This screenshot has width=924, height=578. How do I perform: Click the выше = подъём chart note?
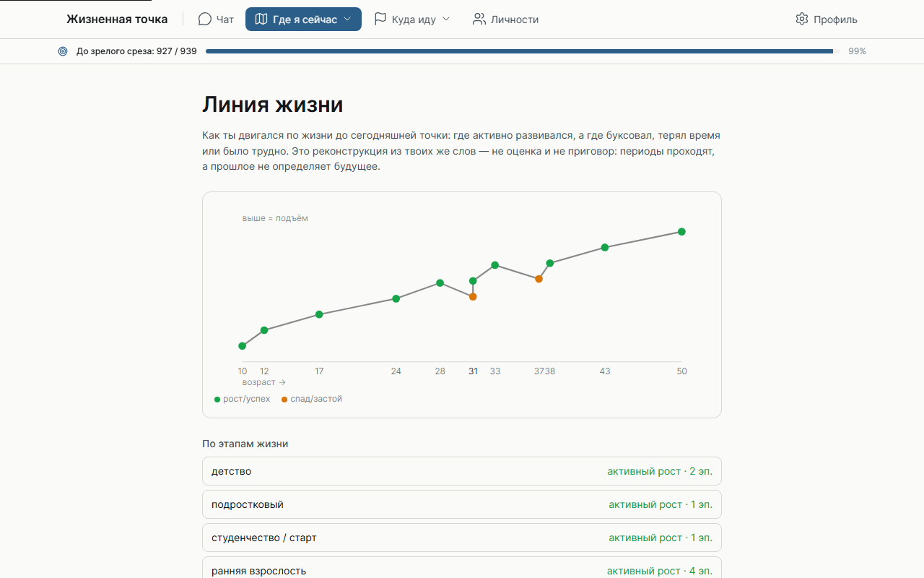[275, 218]
